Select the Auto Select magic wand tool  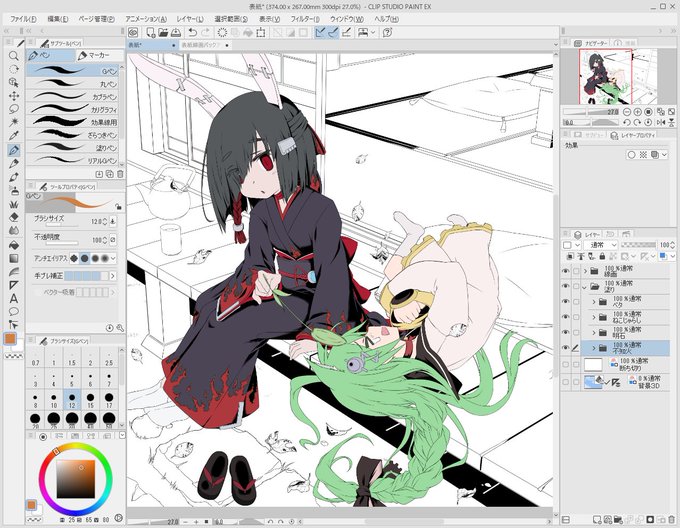tap(13, 122)
